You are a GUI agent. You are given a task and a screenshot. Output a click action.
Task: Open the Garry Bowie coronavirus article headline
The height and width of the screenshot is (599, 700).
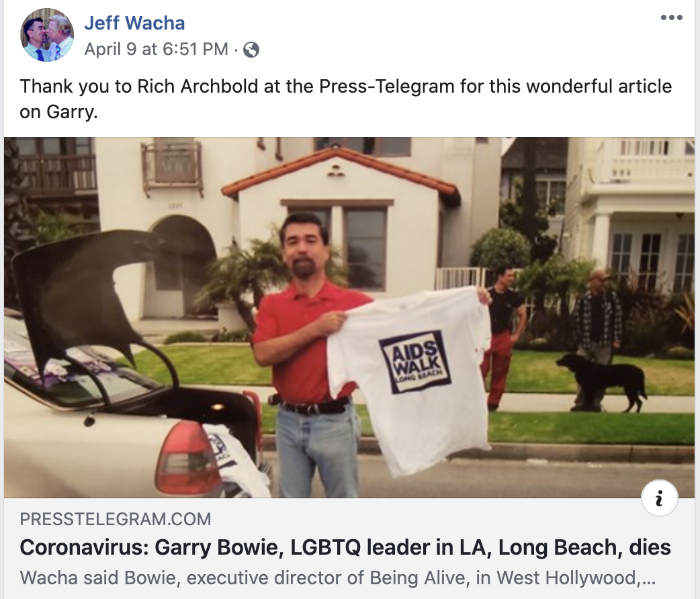point(345,547)
